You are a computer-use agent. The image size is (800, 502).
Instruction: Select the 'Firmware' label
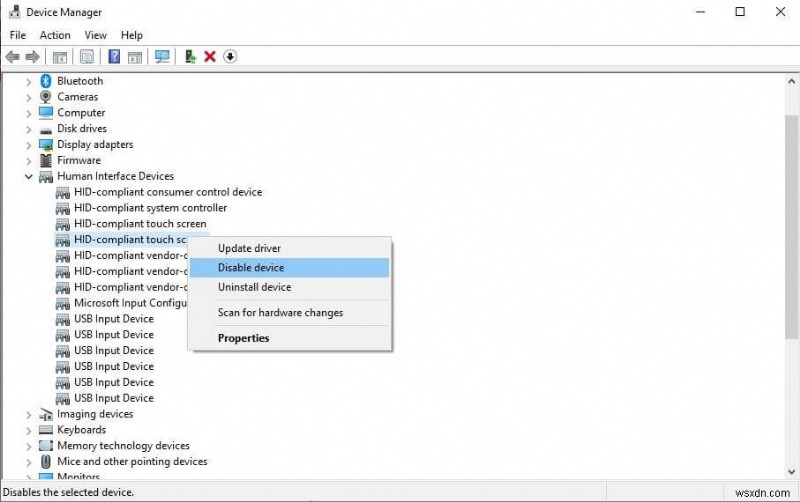pyautogui.click(x=79, y=161)
